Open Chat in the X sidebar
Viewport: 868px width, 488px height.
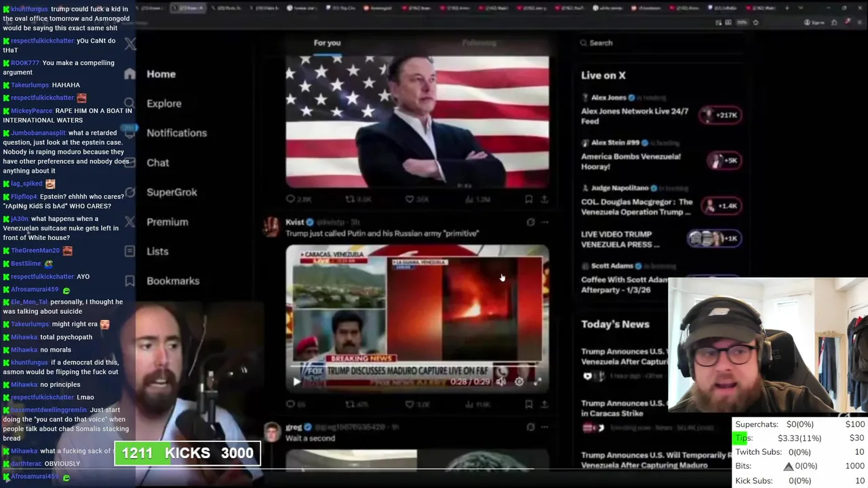pyautogui.click(x=158, y=163)
